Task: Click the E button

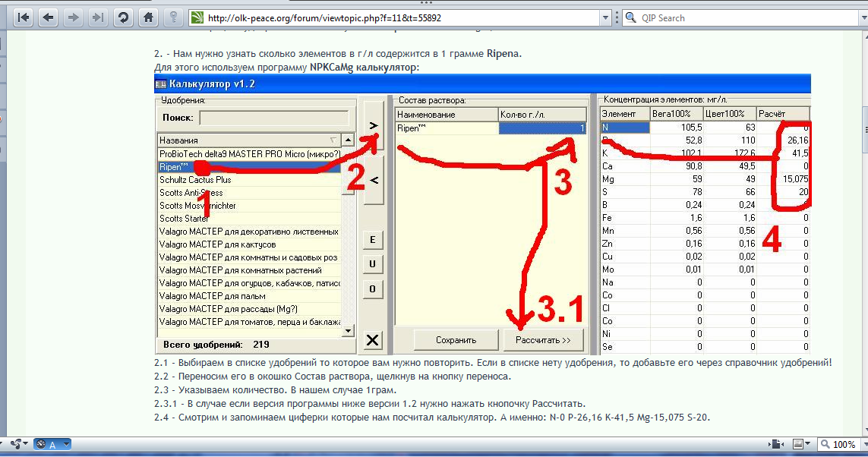Action: click(x=373, y=240)
